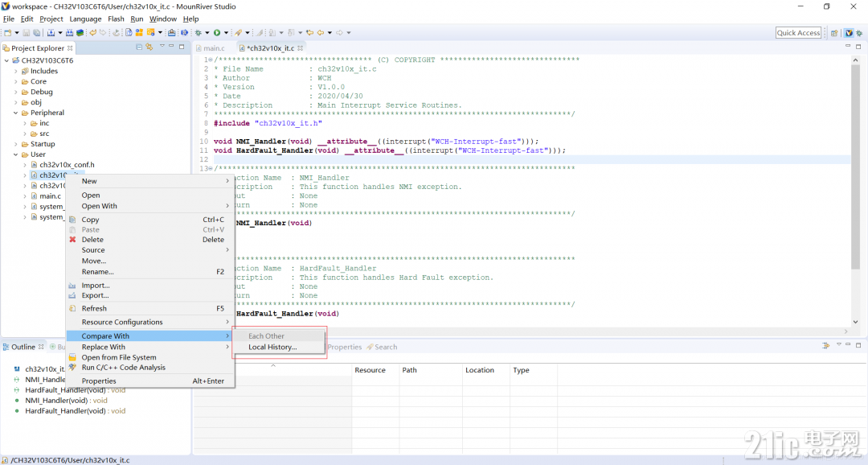The image size is (868, 465).
Task: Click the Quick Access field
Action: [x=798, y=33]
